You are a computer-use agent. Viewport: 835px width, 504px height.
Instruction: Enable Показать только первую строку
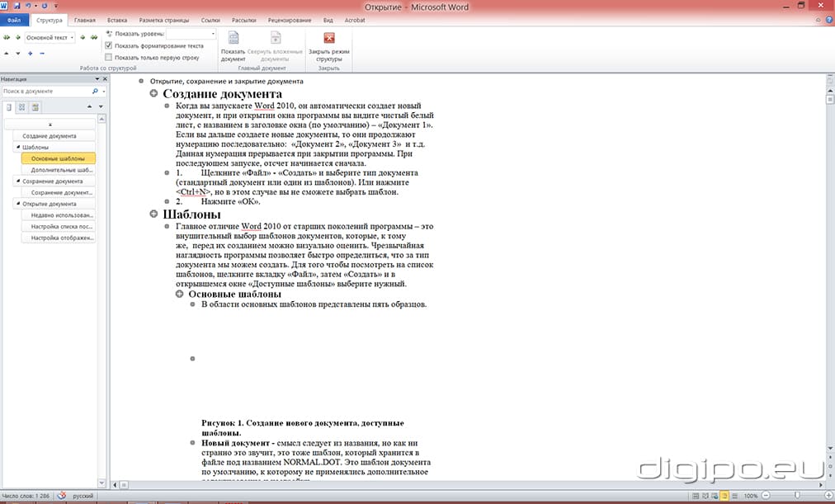click(108, 58)
